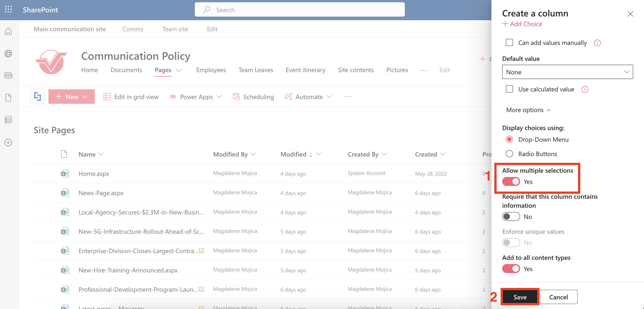Click the Home icon in left rail
The width and height of the screenshot is (644, 309).
(8, 31)
